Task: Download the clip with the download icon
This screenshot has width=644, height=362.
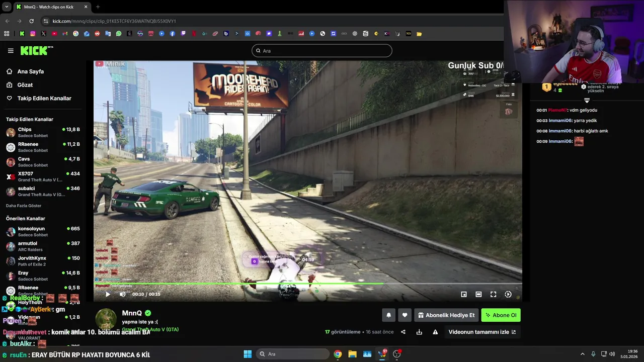Action: [x=419, y=332]
